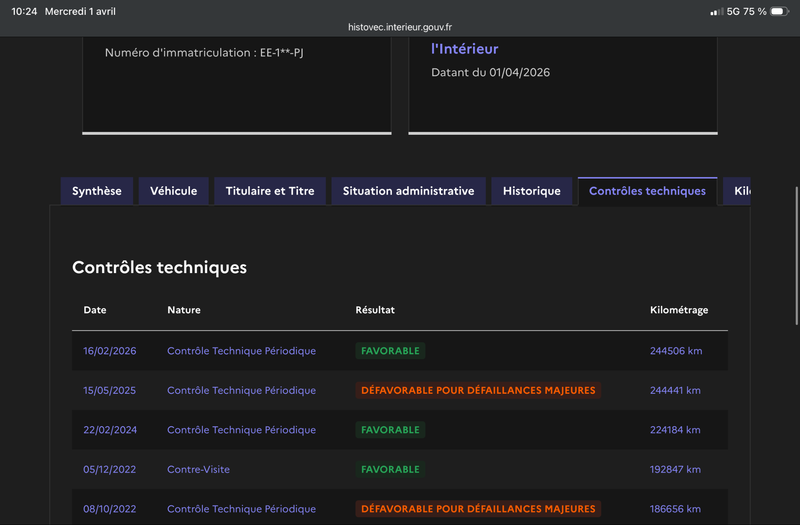Click the Contre-Visite entry
The image size is (800, 525).
point(198,469)
